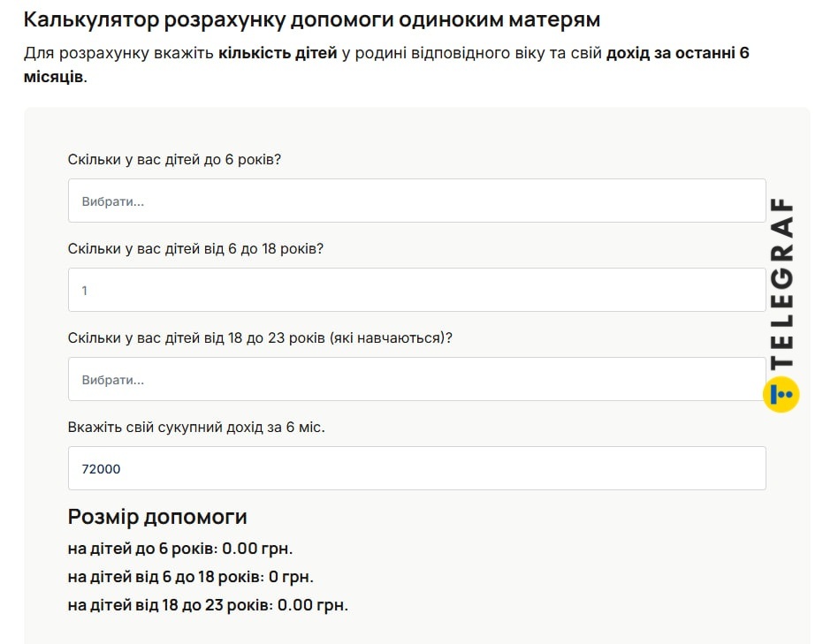The width and height of the screenshot is (823, 644).
Task: Click the label about children 18 to 23 studying
Action: click(x=260, y=337)
